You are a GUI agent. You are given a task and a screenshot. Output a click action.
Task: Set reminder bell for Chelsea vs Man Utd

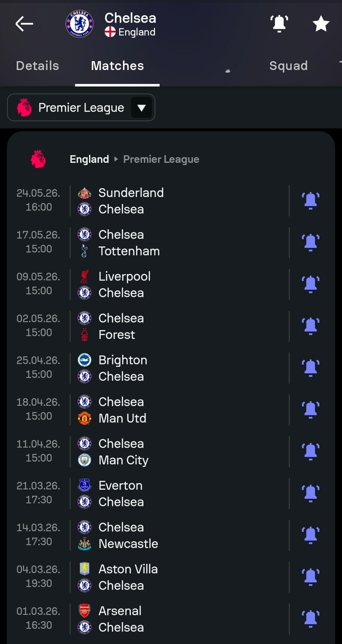click(x=310, y=410)
